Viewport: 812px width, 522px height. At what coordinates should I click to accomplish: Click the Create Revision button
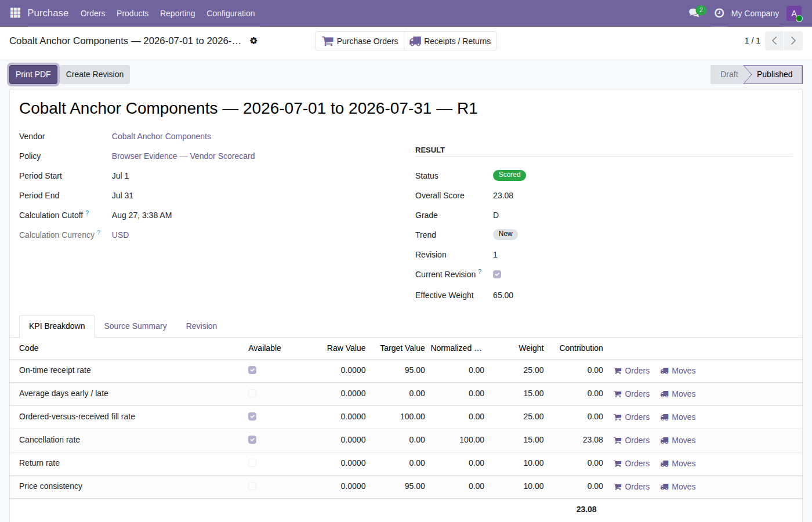click(95, 74)
